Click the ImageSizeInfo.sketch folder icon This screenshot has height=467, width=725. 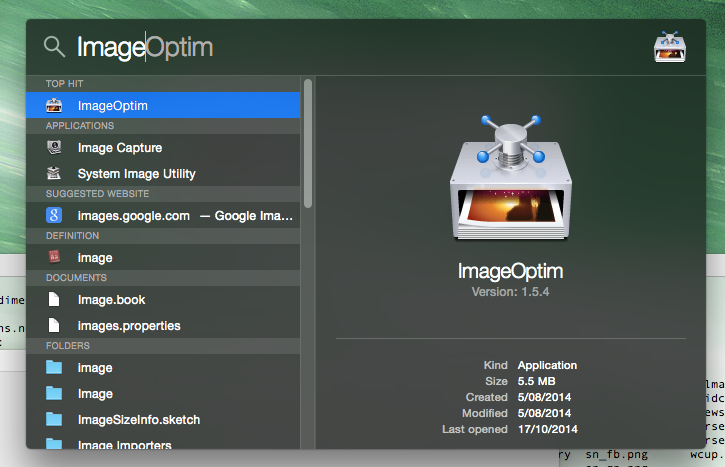pos(54,419)
